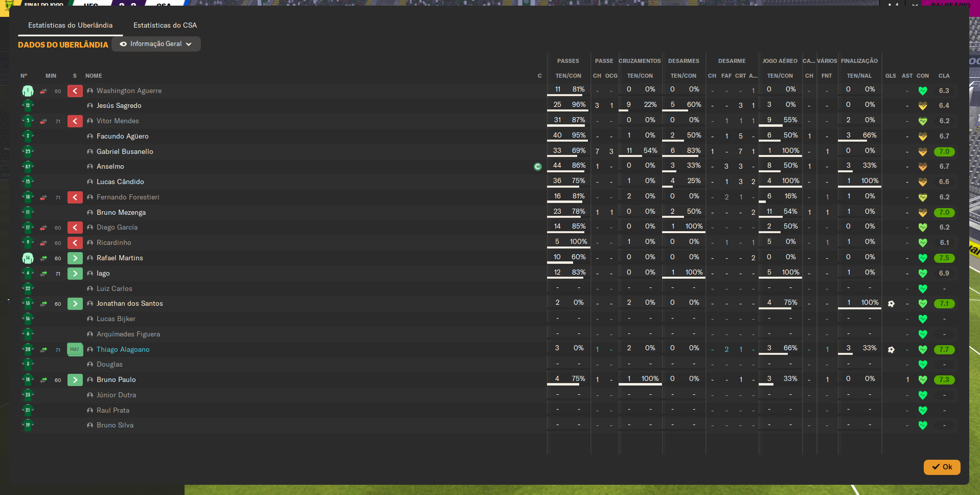Click Thiago Alagoano's 7.7 rating badge
The height and width of the screenshot is (495, 980).
coord(944,350)
